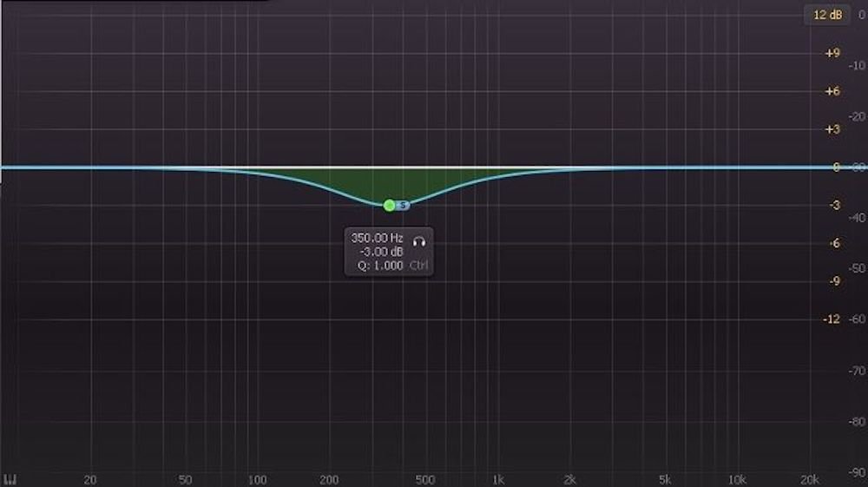This screenshot has width=868, height=487.
Task: Click the 350.00 Hz frequency value
Action: (377, 237)
